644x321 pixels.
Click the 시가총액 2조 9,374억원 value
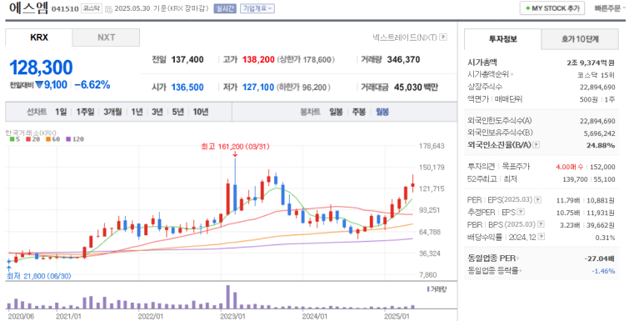click(591, 63)
